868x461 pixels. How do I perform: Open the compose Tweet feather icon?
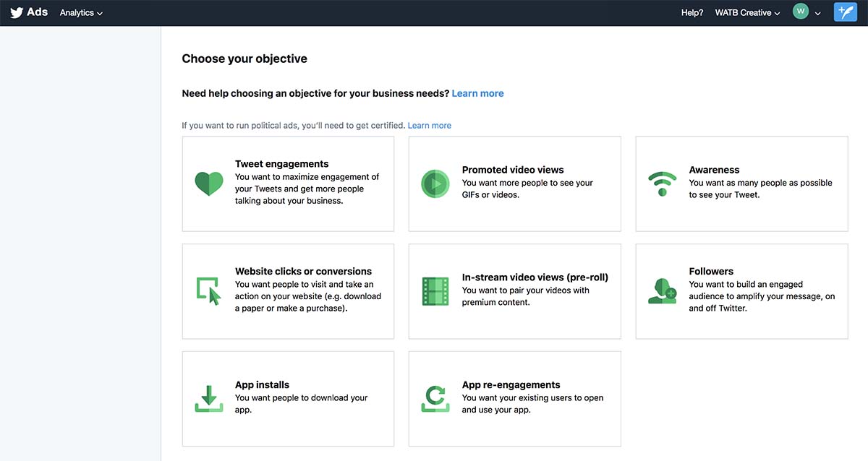(x=845, y=12)
